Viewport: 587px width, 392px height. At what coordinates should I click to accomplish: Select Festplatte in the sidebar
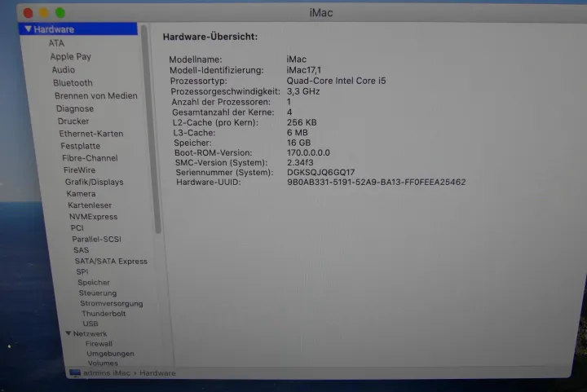click(x=80, y=146)
